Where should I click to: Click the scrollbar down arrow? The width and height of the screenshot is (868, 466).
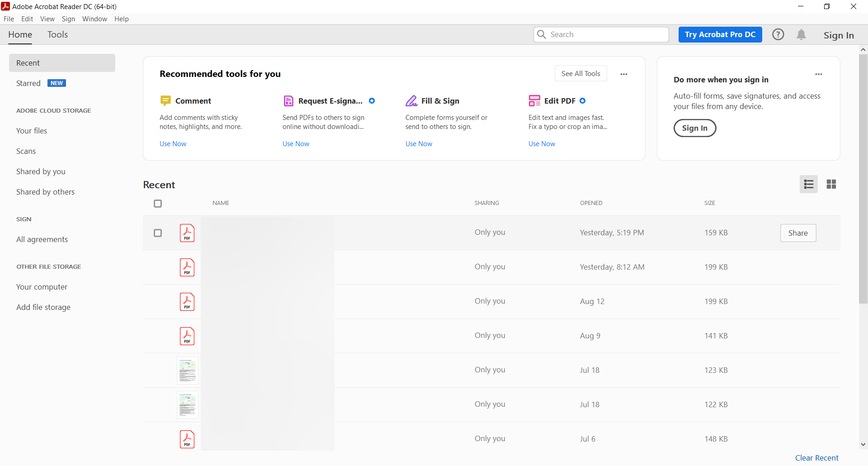click(x=863, y=445)
